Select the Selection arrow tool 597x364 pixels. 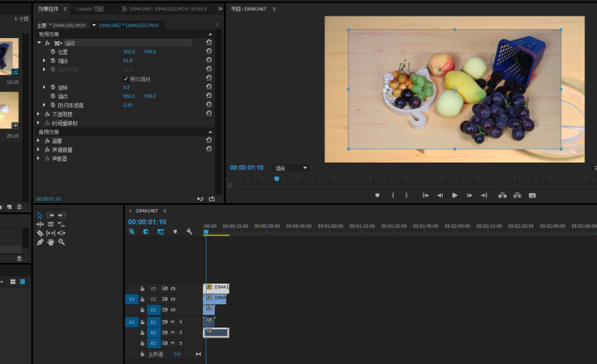coord(40,215)
